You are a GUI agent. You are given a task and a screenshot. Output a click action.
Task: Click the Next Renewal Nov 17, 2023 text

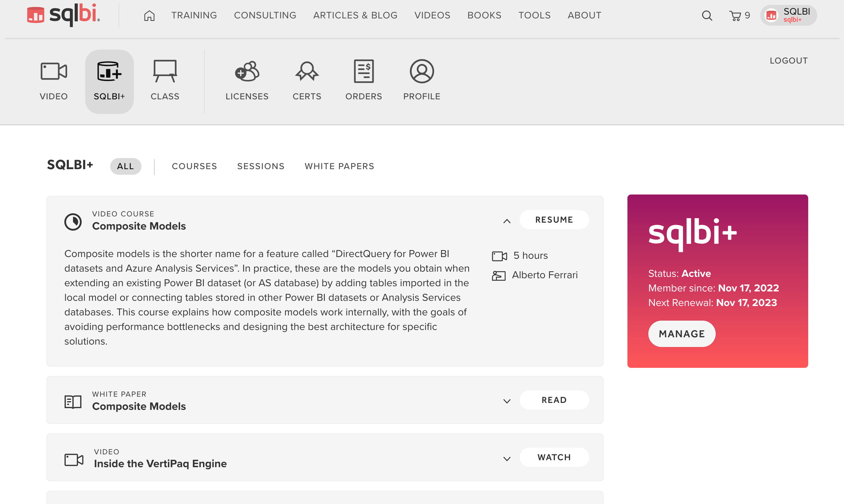[x=713, y=303]
